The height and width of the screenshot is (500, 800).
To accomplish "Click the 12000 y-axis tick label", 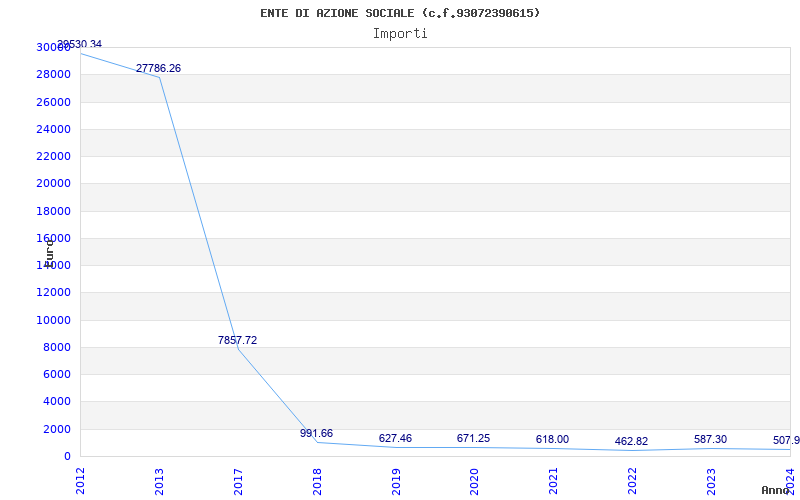I will [x=53, y=292].
